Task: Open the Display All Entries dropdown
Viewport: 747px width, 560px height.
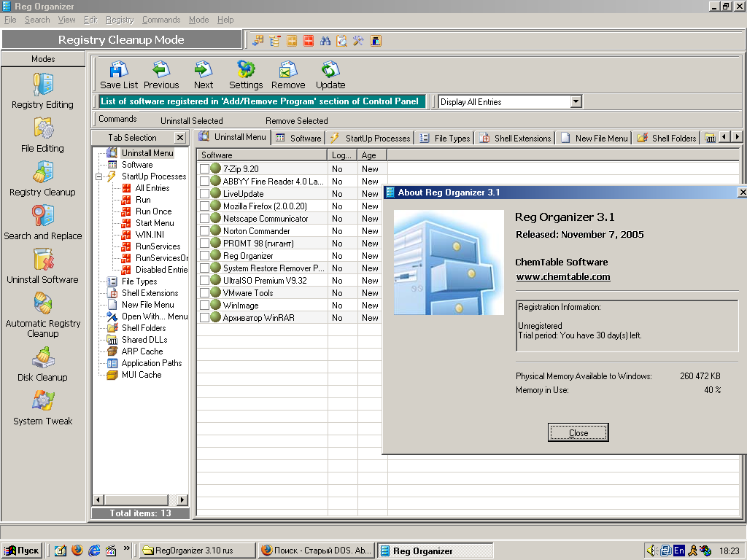Action: [576, 102]
